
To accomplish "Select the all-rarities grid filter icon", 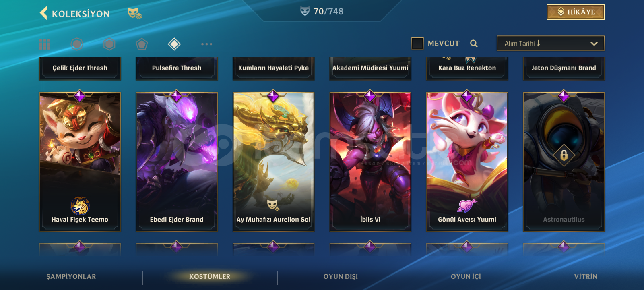I will click(x=45, y=44).
